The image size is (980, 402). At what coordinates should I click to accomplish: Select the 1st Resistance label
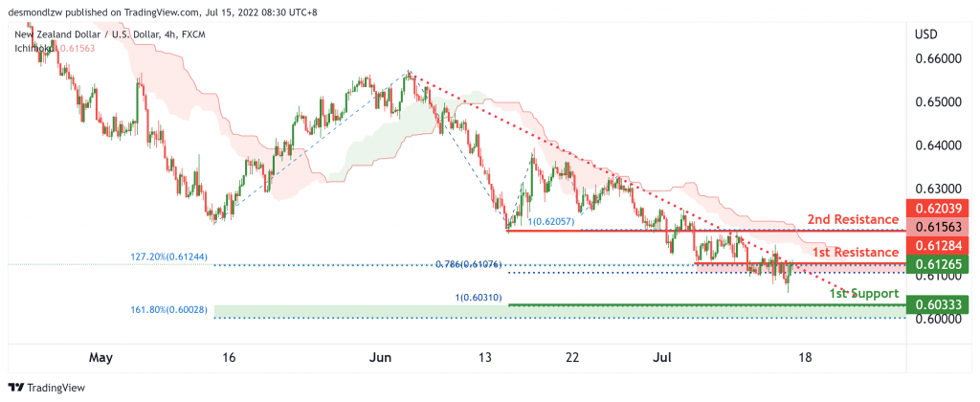tap(856, 252)
